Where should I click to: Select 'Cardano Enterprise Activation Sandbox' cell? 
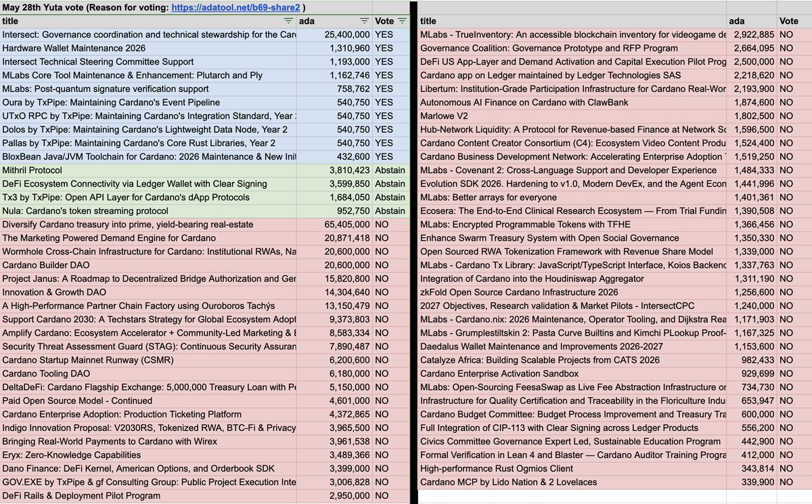pos(574,373)
